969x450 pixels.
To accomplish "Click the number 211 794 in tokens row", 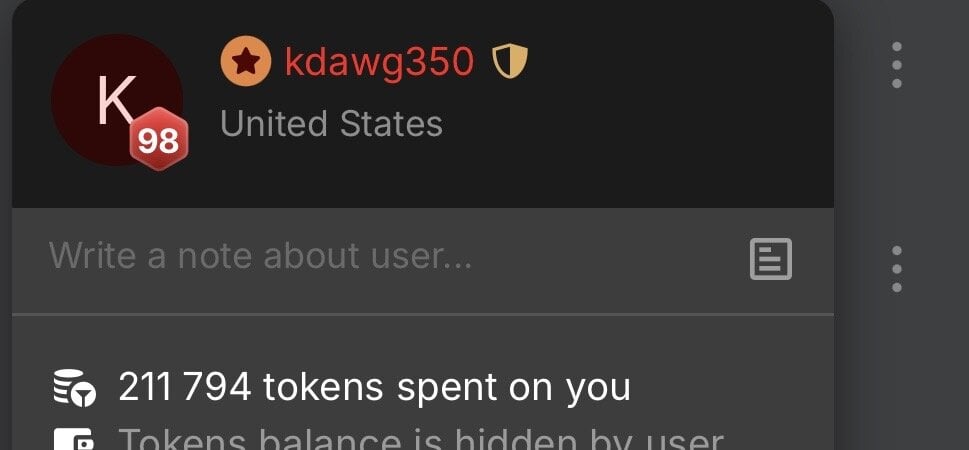I will [184, 387].
